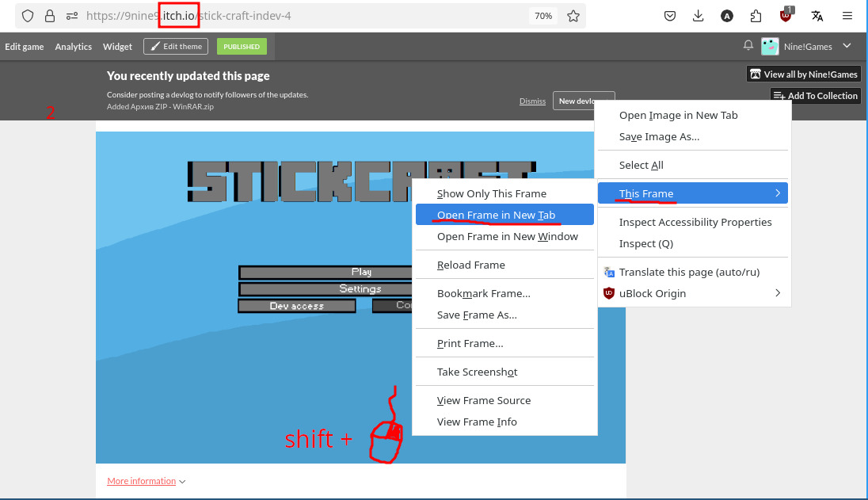Click the padlock site security icon

tap(50, 16)
